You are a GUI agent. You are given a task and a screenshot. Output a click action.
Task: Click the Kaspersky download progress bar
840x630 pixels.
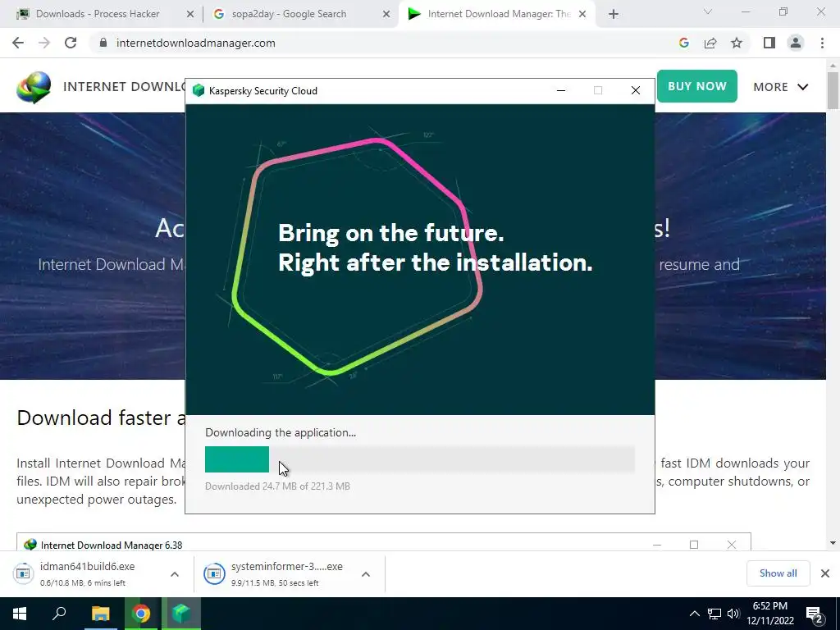[x=419, y=459]
